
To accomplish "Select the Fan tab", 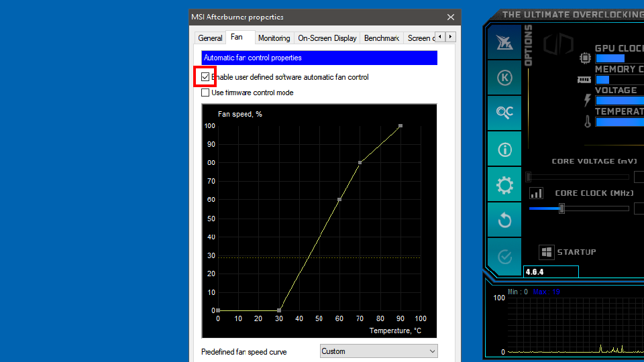I will 237,37.
